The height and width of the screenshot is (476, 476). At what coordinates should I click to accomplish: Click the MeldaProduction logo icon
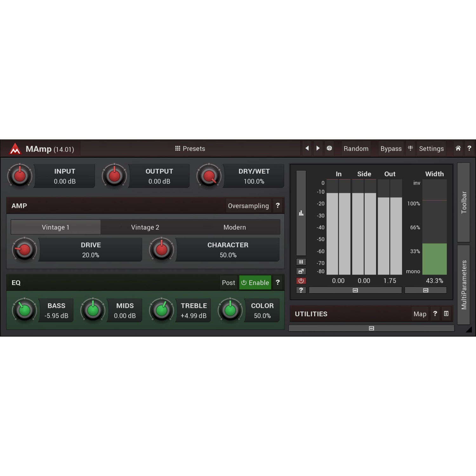[15, 149]
